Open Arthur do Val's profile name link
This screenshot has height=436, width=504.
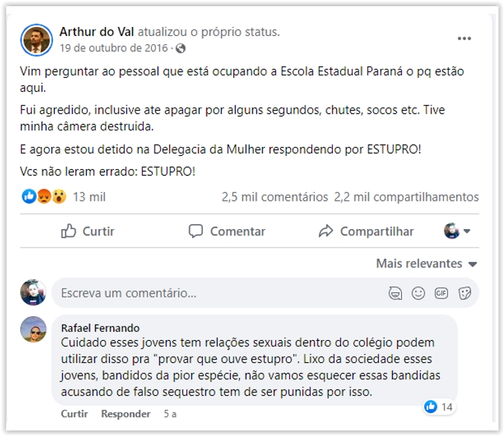[x=97, y=32]
